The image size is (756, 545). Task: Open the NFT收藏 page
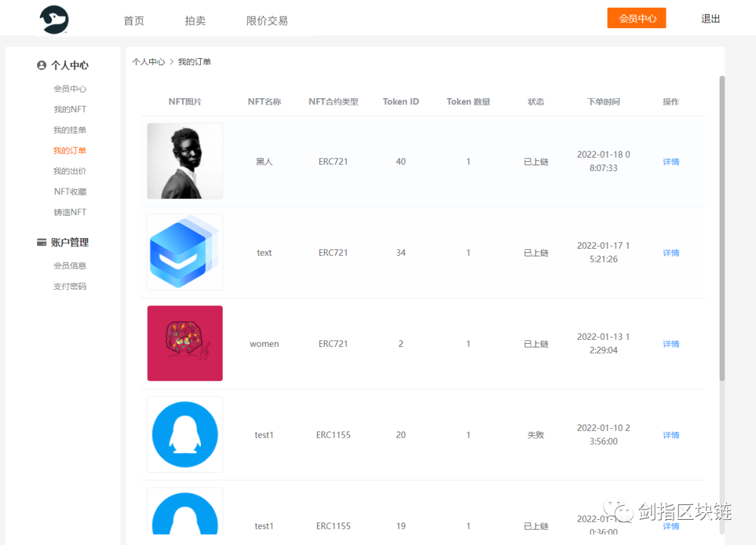[x=71, y=191]
